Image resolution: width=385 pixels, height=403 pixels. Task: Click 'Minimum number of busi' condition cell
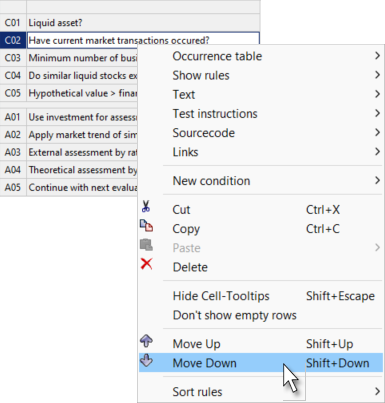[x=82, y=58]
